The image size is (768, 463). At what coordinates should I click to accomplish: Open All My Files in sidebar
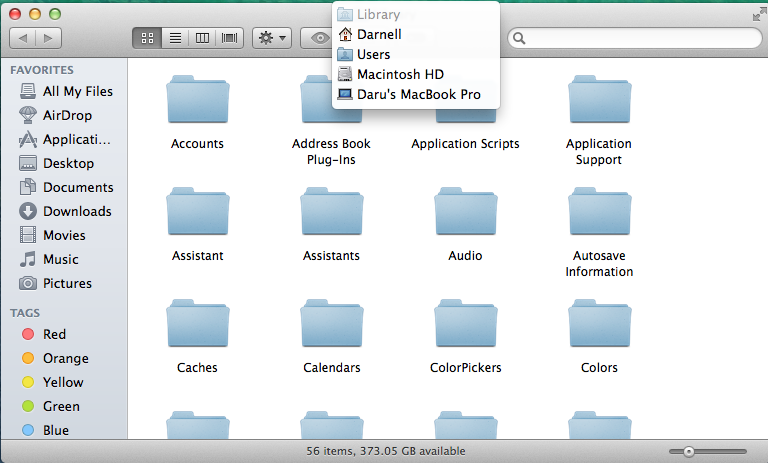(x=66, y=91)
